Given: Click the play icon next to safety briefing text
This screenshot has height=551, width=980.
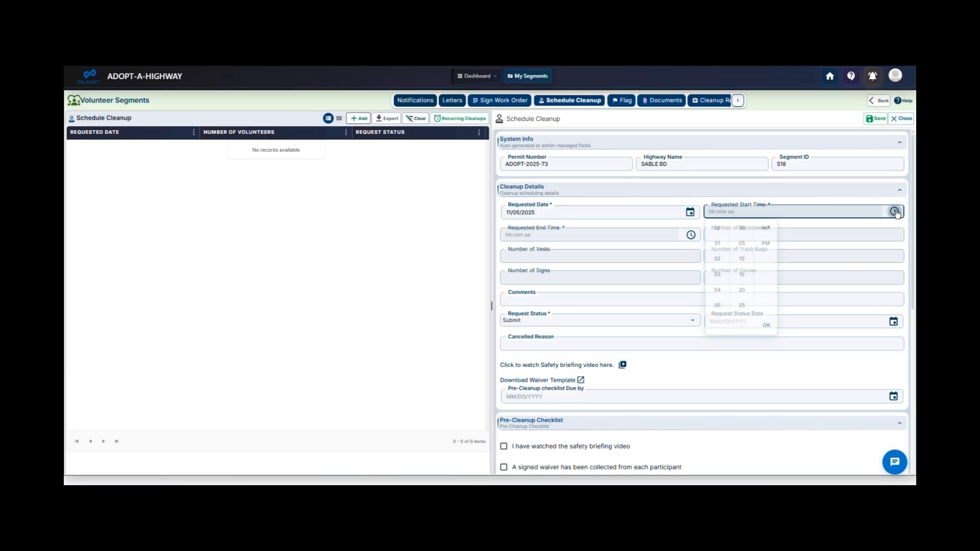Looking at the screenshot, I should [x=623, y=364].
